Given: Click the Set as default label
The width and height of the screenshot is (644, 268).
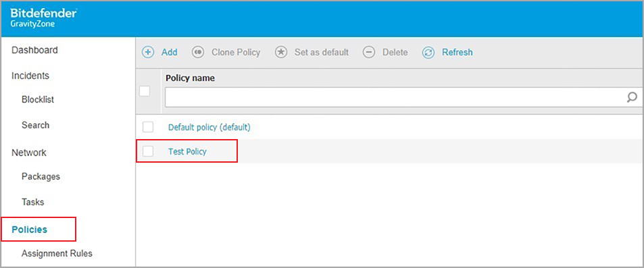Looking at the screenshot, I should [322, 53].
